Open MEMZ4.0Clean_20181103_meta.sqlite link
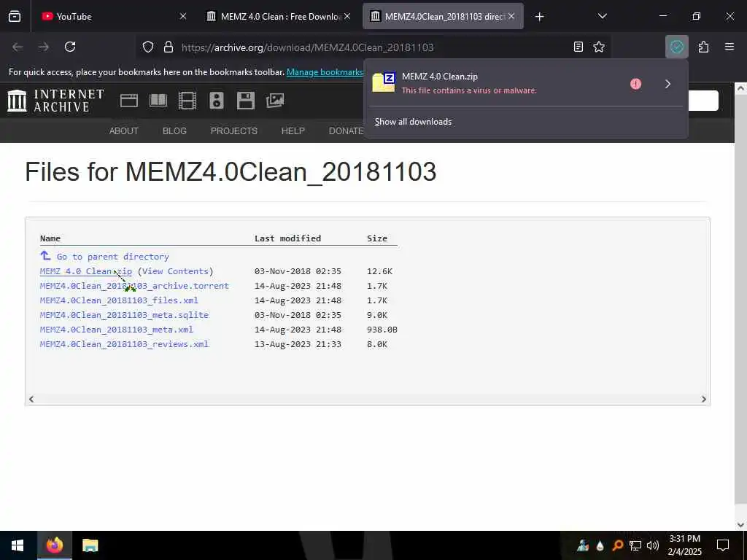 pos(124,315)
